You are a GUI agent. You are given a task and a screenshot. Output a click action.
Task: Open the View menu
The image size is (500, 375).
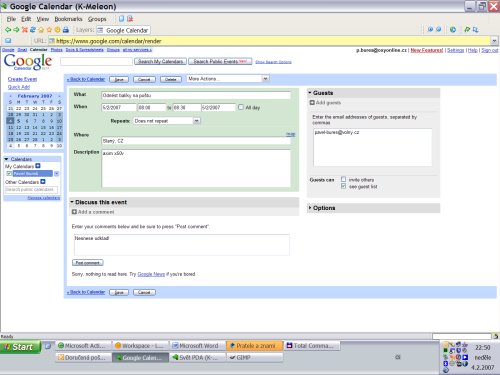(43, 19)
